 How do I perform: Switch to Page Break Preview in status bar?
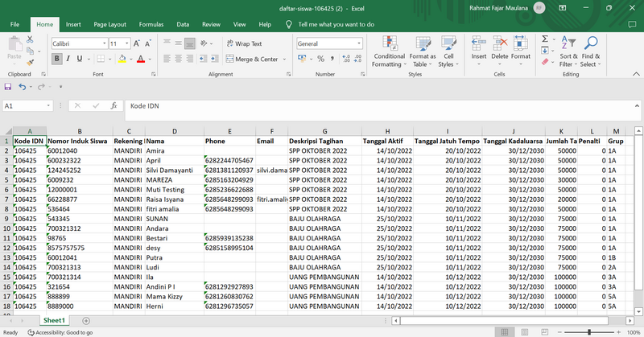click(x=545, y=332)
